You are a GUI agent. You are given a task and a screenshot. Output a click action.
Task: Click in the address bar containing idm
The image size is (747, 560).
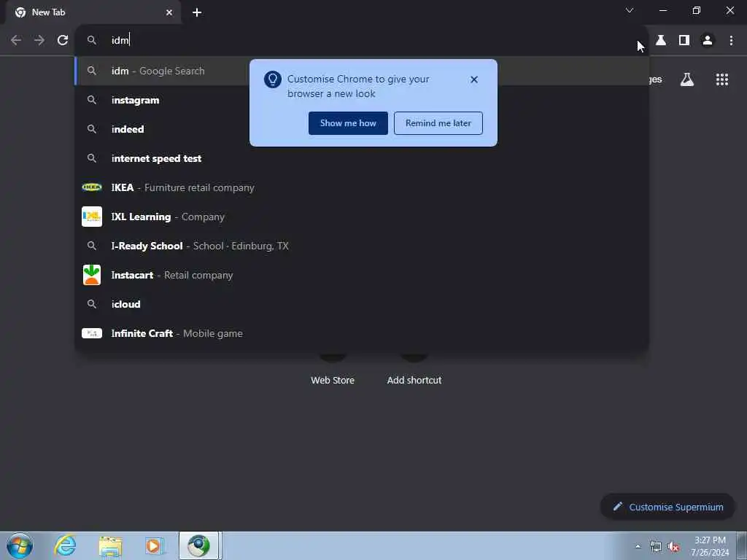click(362, 41)
